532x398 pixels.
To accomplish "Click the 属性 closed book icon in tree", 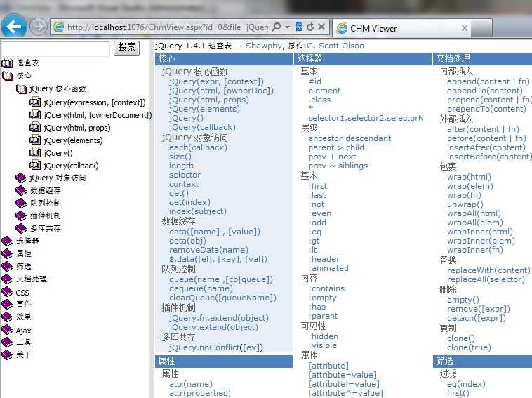I will pos(7,253).
